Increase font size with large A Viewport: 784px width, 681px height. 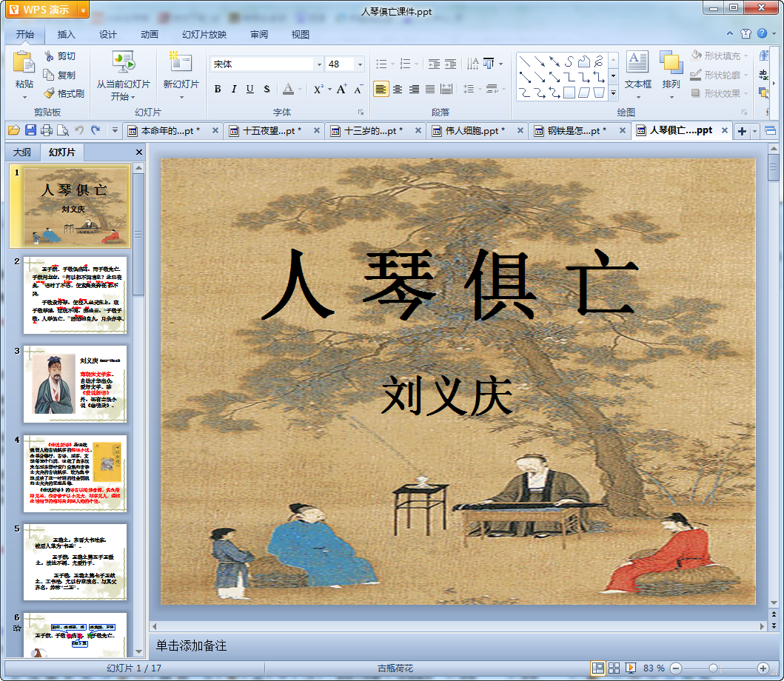pyautogui.click(x=341, y=90)
